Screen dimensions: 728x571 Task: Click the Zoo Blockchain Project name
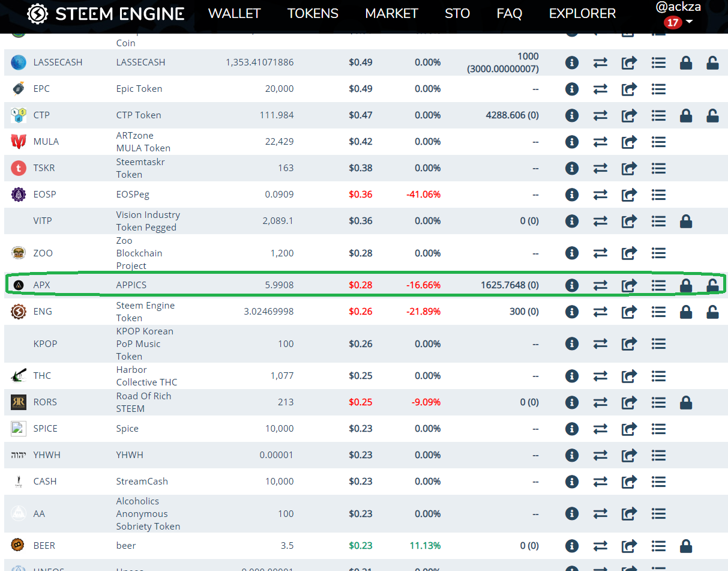pyautogui.click(x=139, y=253)
